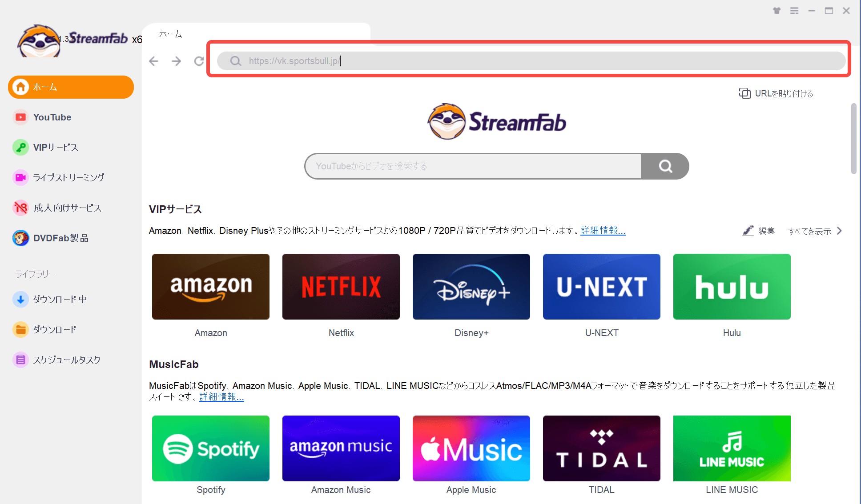The image size is (861, 504).
Task: Click 詳細情報 link under VIPサービス
Action: [603, 231]
